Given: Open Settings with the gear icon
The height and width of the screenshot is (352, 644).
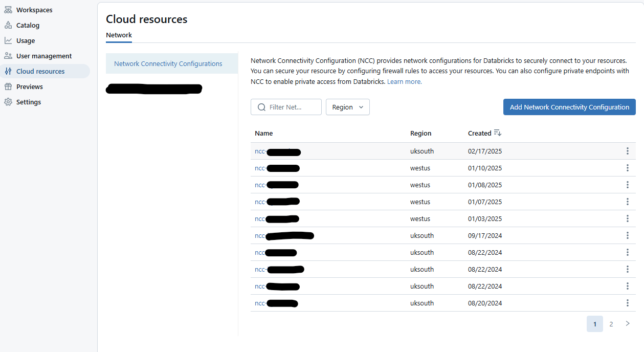Looking at the screenshot, I should coord(8,101).
